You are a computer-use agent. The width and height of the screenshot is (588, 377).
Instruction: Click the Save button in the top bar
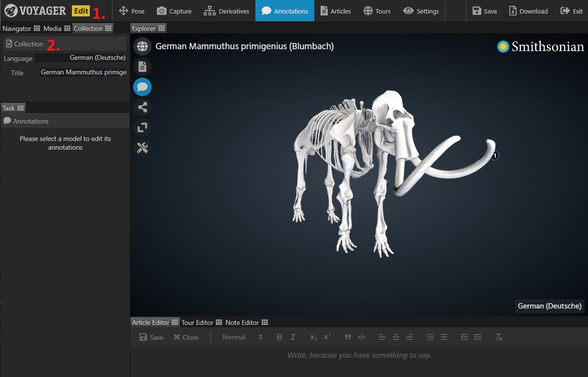485,11
